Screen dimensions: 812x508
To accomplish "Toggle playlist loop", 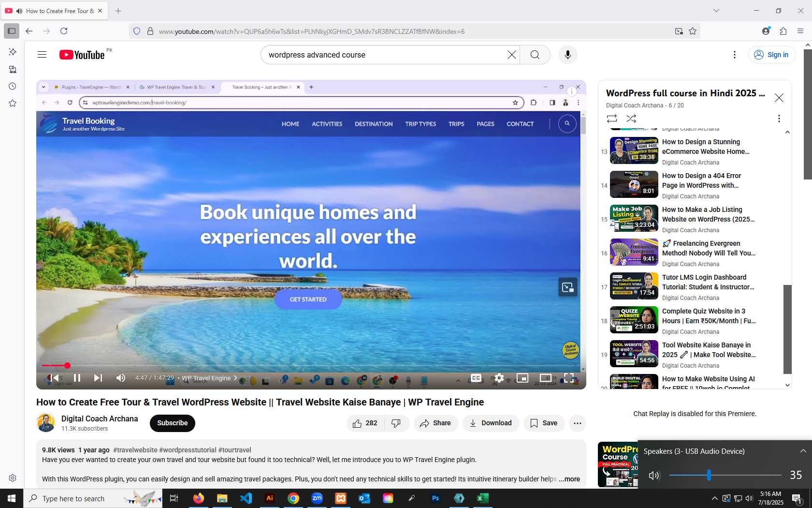I will 612,118.
